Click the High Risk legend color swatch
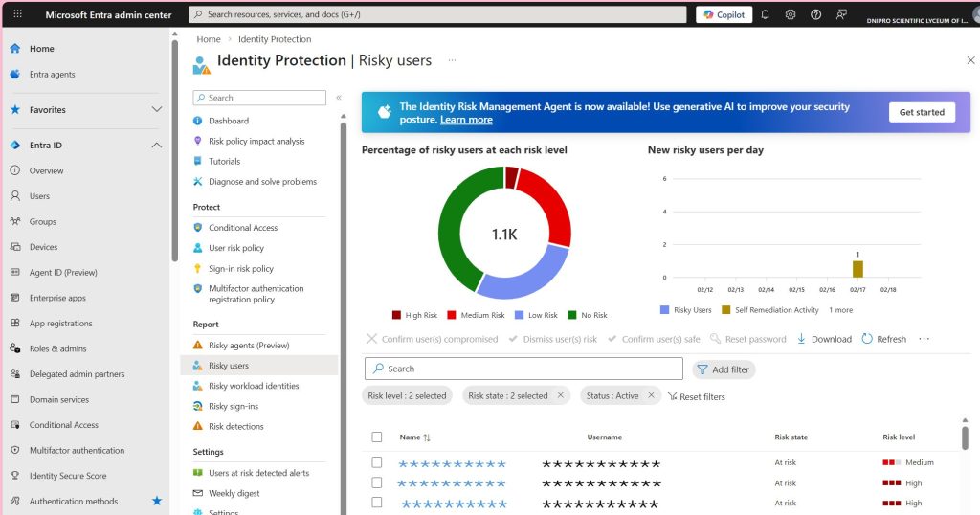 point(397,315)
